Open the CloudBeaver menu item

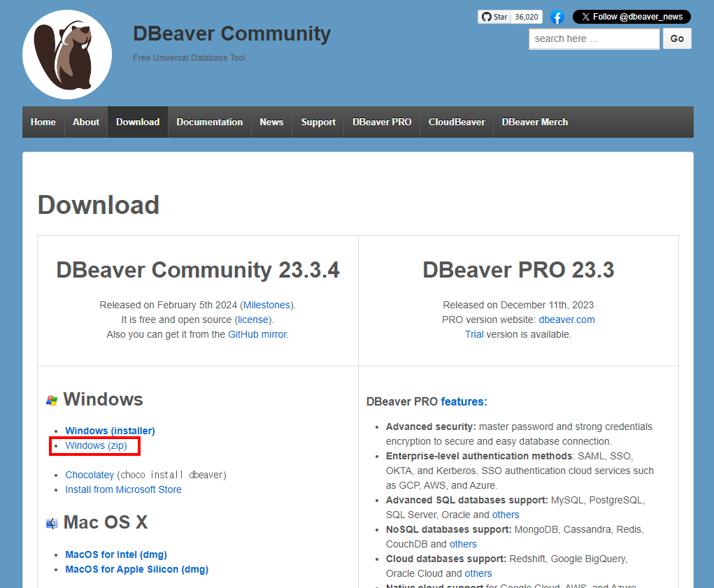pyautogui.click(x=456, y=122)
